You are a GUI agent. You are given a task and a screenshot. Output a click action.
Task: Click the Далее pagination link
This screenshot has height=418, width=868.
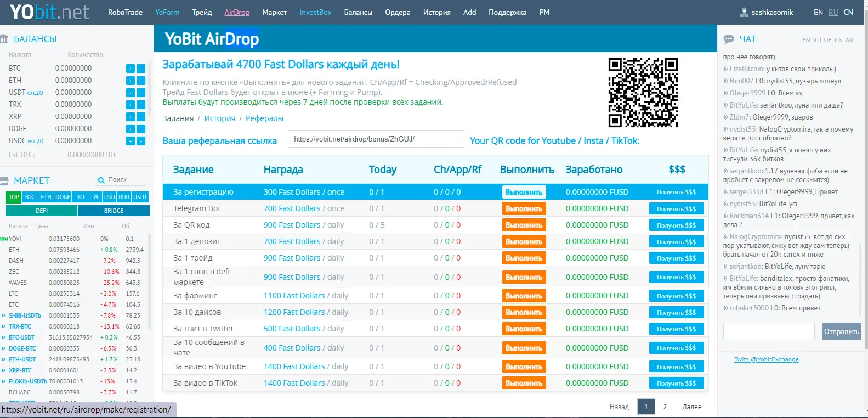(x=692, y=407)
